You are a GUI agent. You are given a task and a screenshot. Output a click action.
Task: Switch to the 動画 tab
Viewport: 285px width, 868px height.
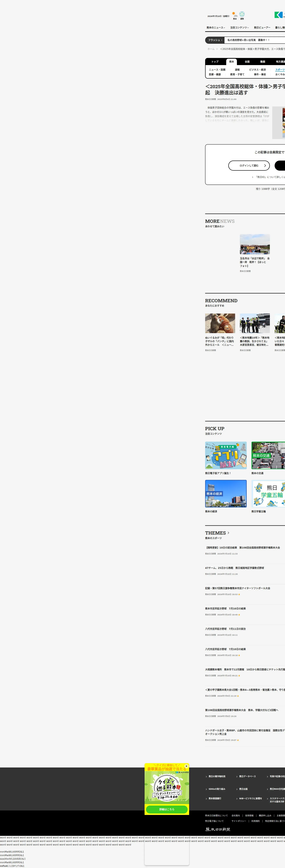263,62
